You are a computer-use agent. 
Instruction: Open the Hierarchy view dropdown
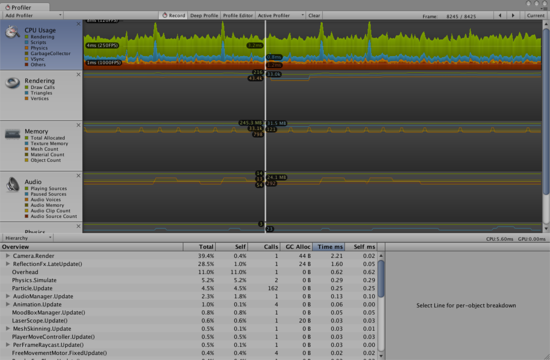click(28, 238)
